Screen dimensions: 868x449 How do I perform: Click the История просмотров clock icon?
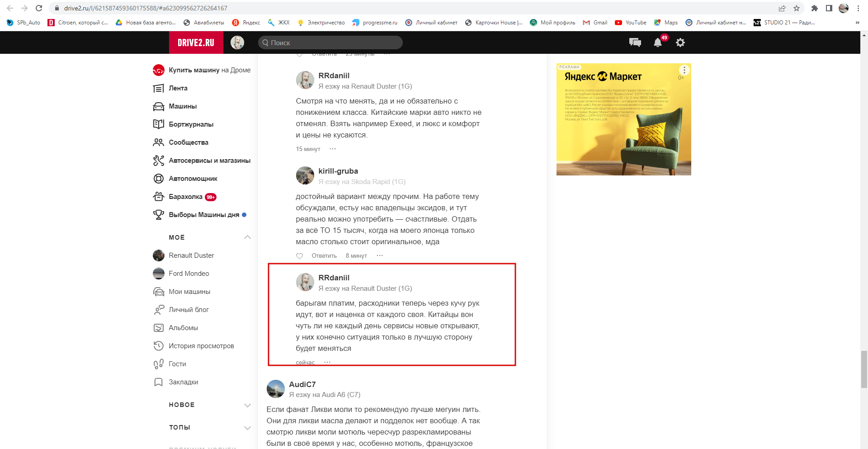tap(159, 346)
